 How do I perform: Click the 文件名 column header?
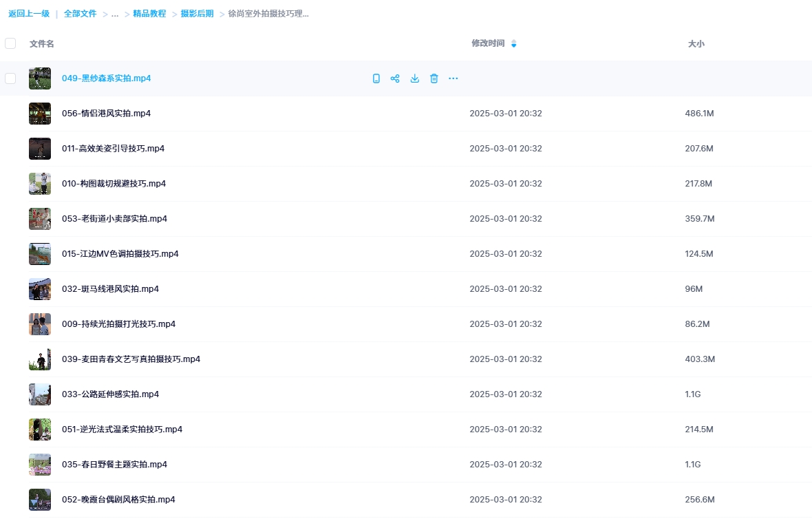click(41, 43)
